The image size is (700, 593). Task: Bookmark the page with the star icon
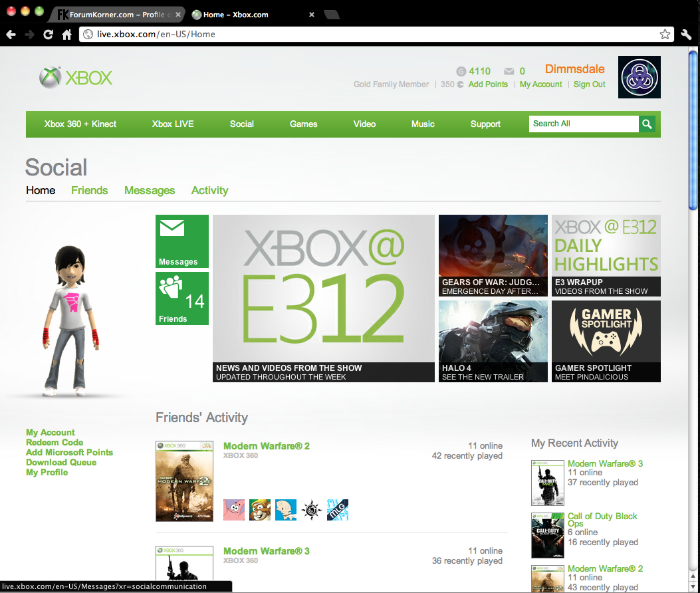665,35
